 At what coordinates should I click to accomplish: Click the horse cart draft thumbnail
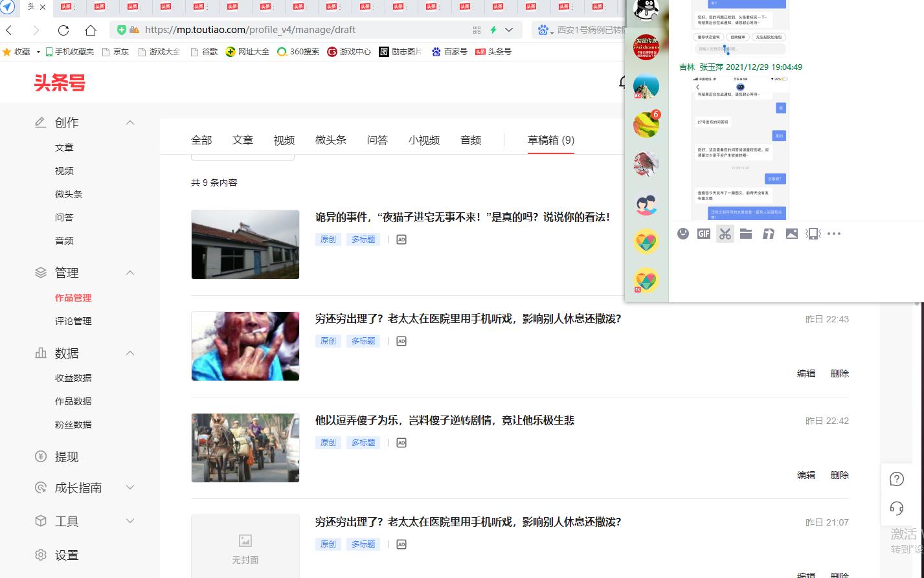point(245,447)
